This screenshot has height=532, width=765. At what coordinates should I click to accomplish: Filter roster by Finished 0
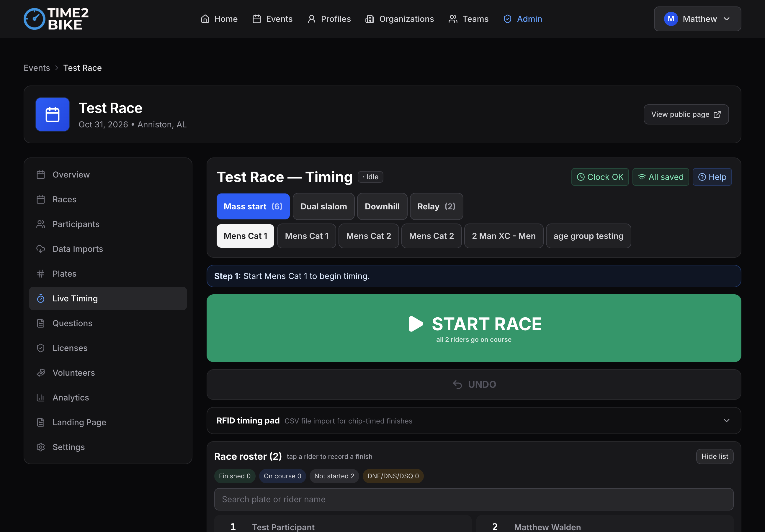[235, 476]
